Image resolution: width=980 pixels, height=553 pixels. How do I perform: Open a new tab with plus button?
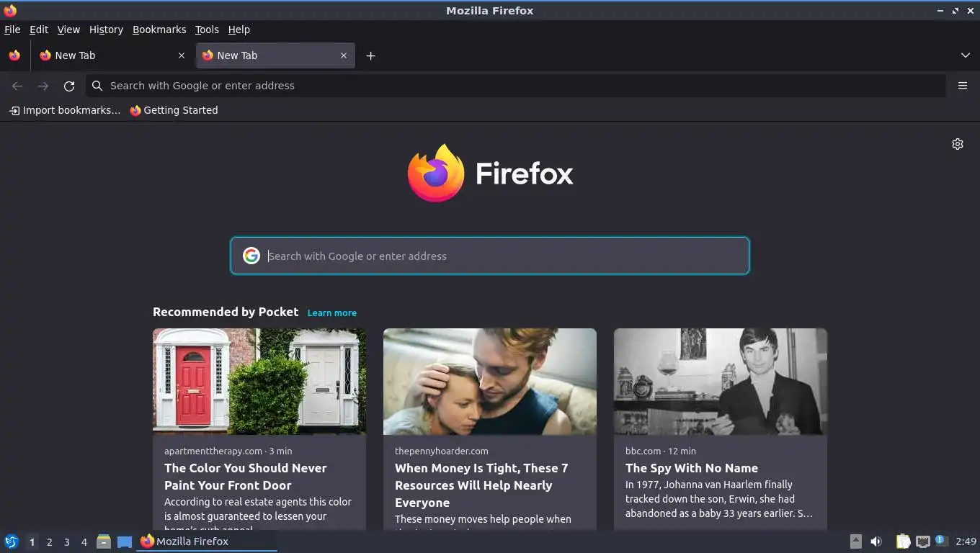(x=370, y=55)
